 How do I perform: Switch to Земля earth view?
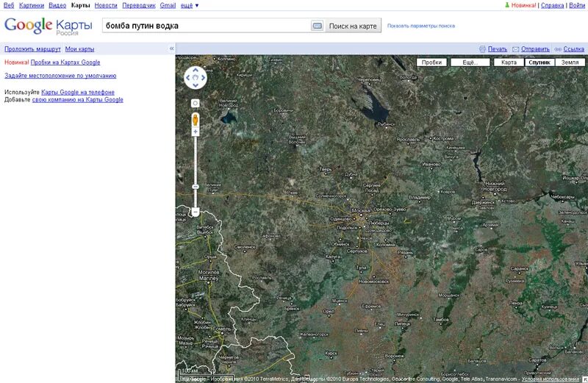coord(570,62)
